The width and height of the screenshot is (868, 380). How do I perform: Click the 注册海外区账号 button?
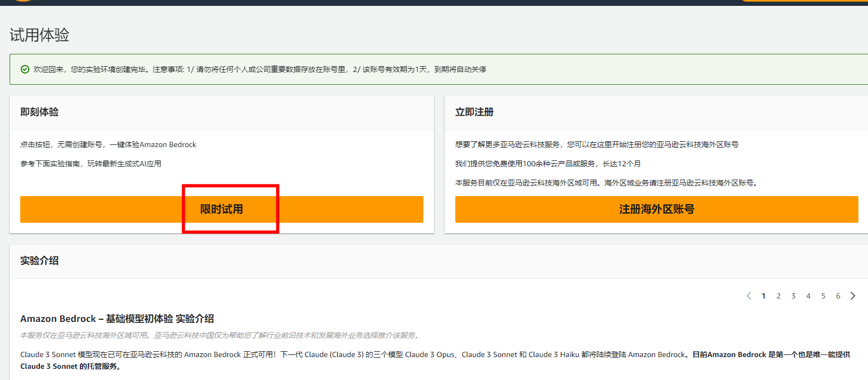(x=657, y=209)
